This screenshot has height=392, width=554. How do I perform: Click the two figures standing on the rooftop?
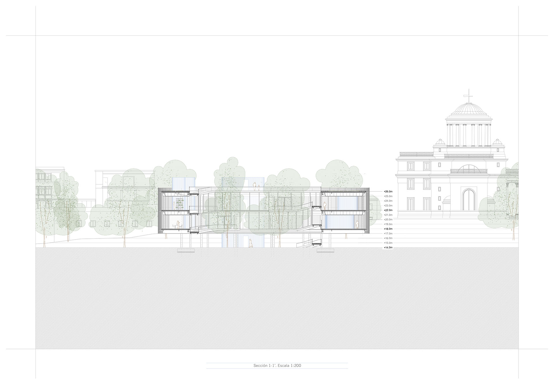click(x=256, y=186)
